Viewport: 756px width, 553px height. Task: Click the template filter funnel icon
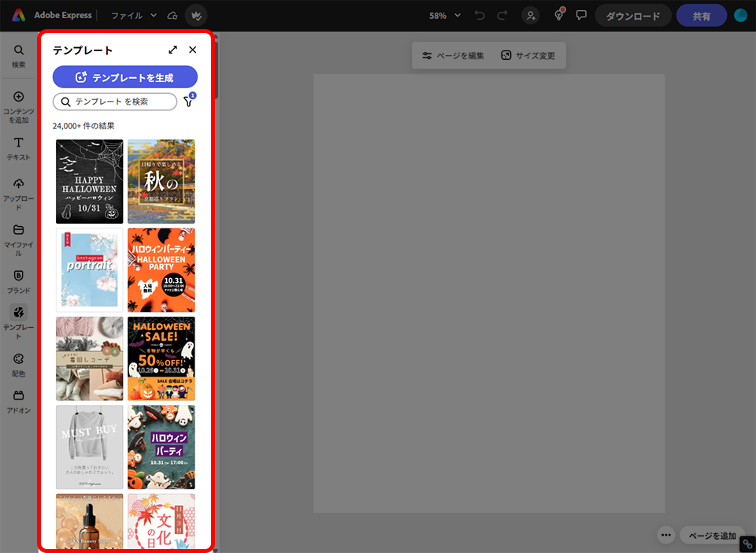pyautogui.click(x=188, y=102)
